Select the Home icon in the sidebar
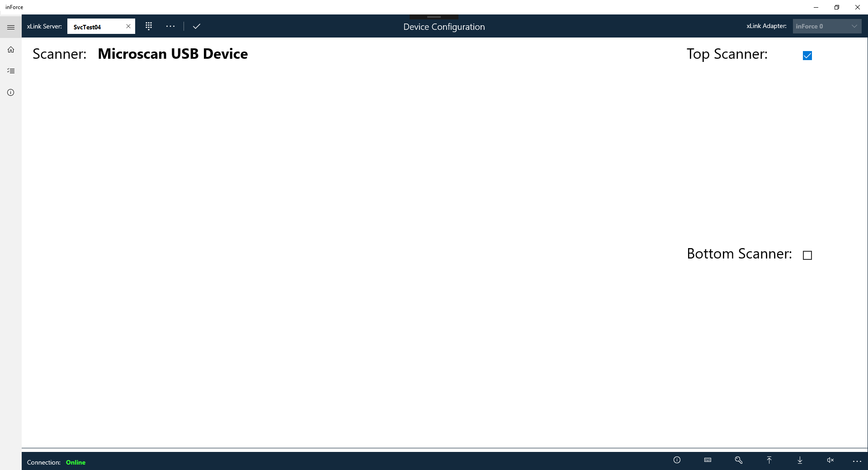 pyautogui.click(x=10, y=49)
